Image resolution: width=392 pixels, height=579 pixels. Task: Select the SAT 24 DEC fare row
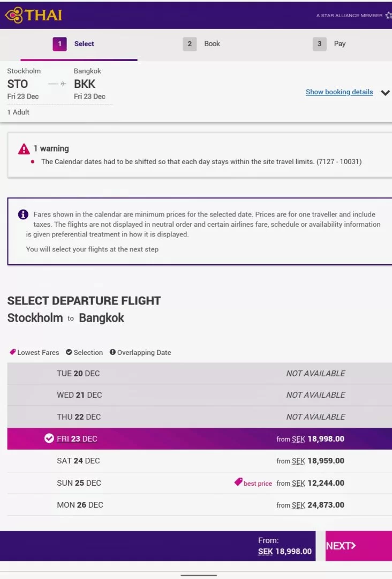coord(199,461)
